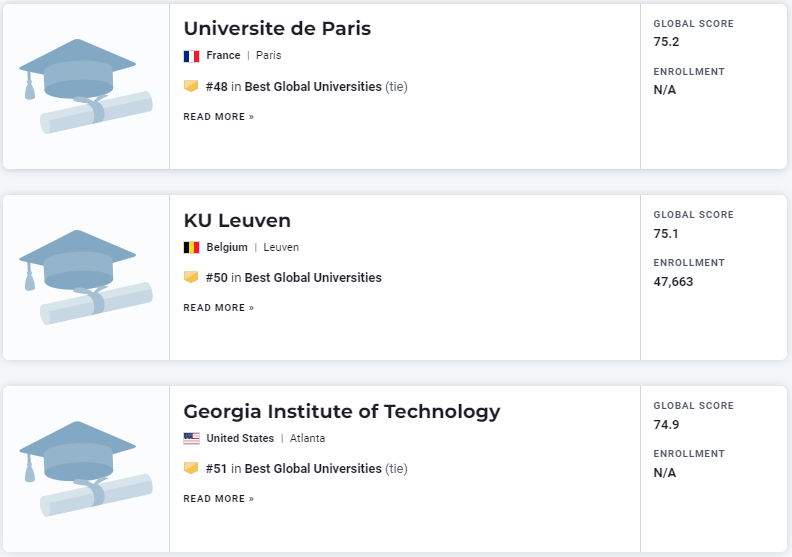The height and width of the screenshot is (557, 792).
Task: Open the Georgia Institute of Technology title
Action: click(341, 411)
